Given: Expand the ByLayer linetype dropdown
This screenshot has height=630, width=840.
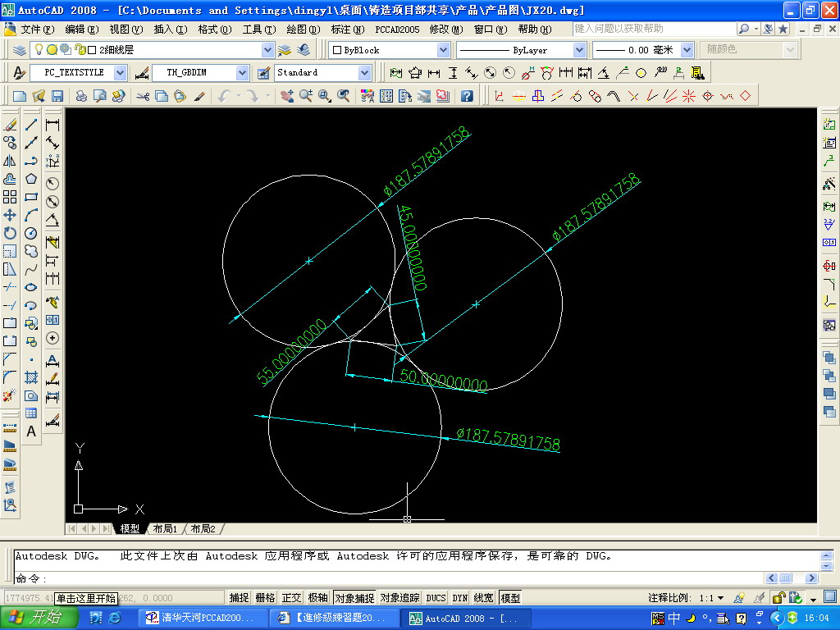Looking at the screenshot, I should 580,50.
